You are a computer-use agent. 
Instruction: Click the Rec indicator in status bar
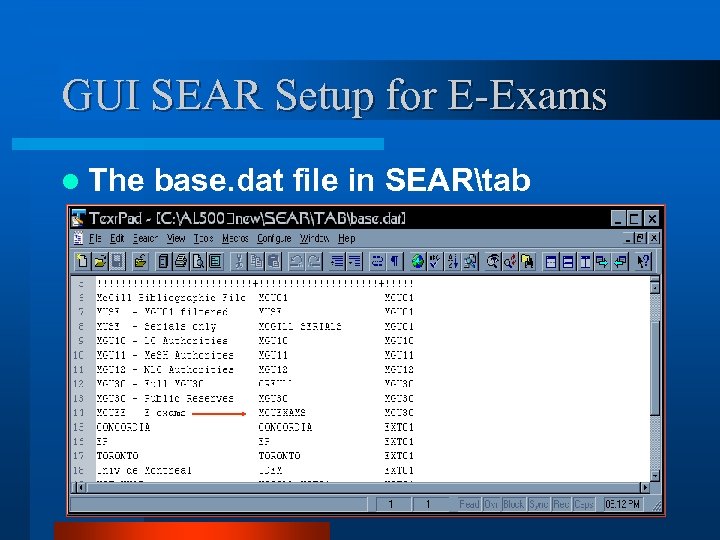(x=561, y=504)
